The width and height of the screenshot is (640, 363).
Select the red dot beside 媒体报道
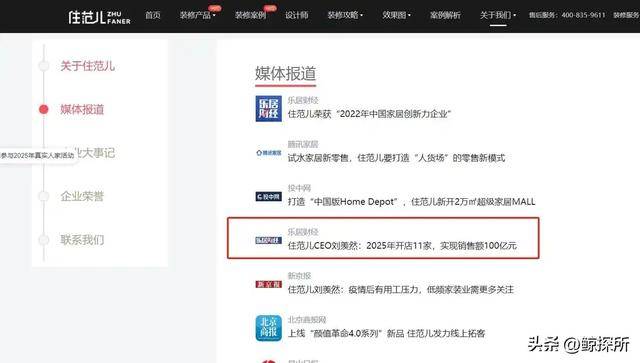(x=44, y=109)
